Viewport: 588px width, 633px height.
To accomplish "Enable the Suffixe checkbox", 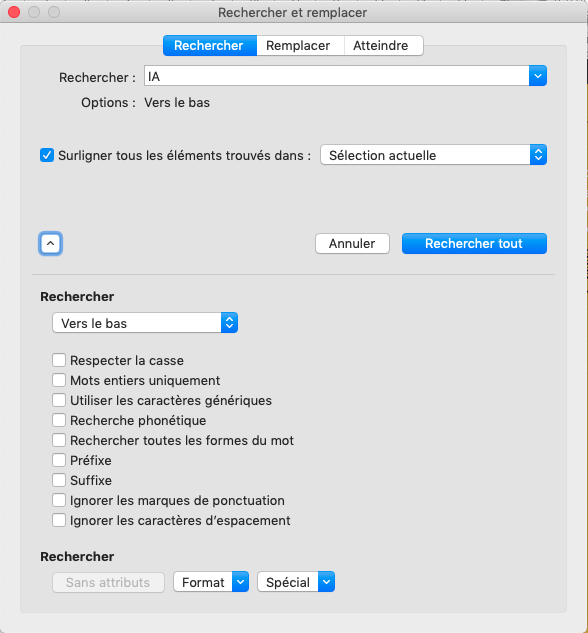I will (59, 480).
